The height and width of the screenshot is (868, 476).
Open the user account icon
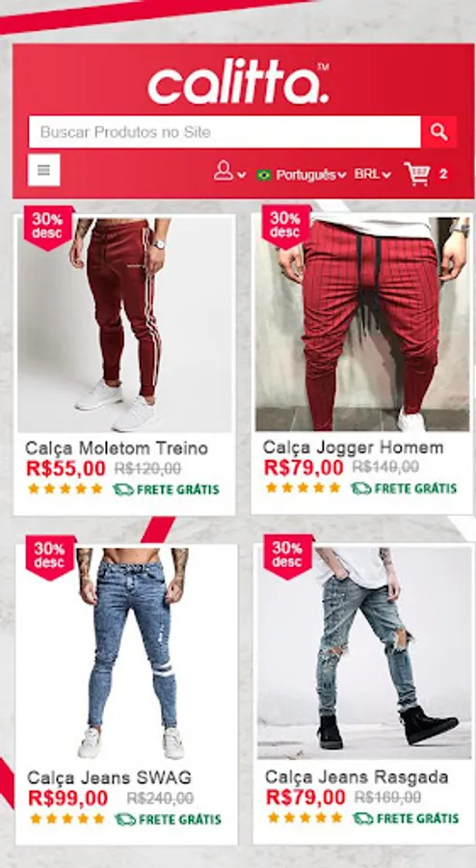224,171
